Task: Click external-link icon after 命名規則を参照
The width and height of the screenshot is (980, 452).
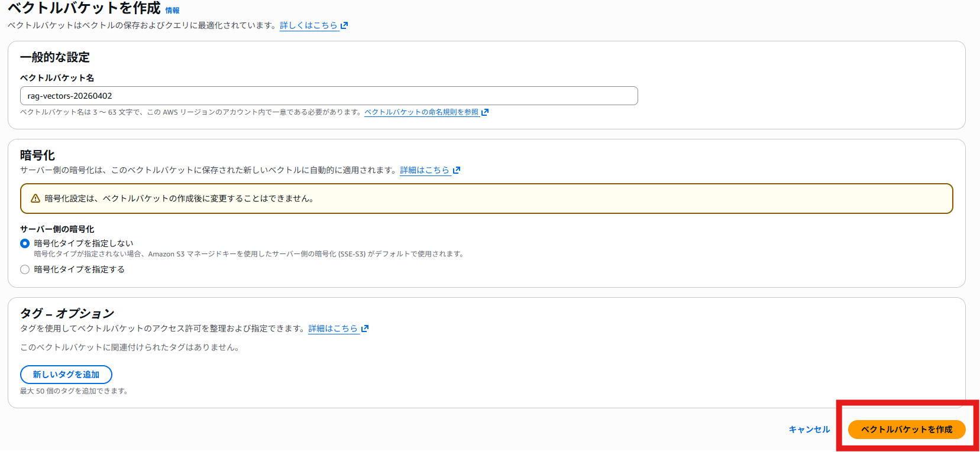Action: [x=485, y=112]
